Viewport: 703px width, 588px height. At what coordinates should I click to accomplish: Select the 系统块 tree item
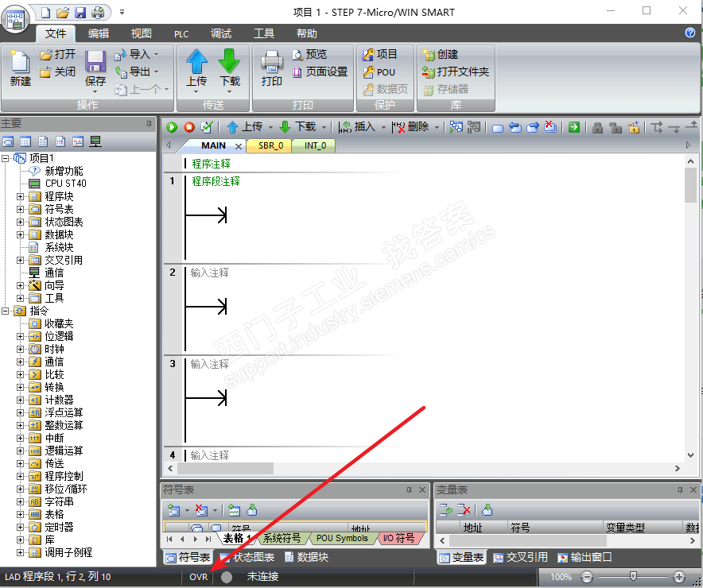[x=59, y=247]
